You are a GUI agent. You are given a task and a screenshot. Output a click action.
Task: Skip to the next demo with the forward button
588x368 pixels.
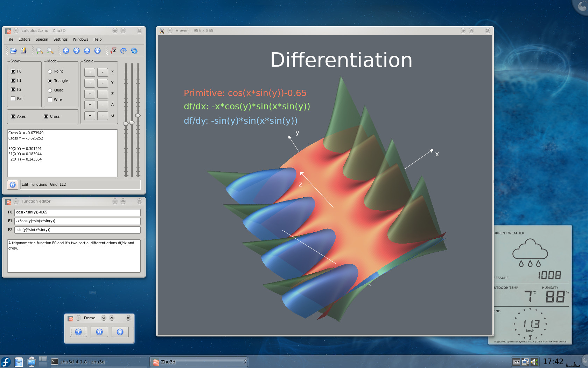tap(120, 332)
